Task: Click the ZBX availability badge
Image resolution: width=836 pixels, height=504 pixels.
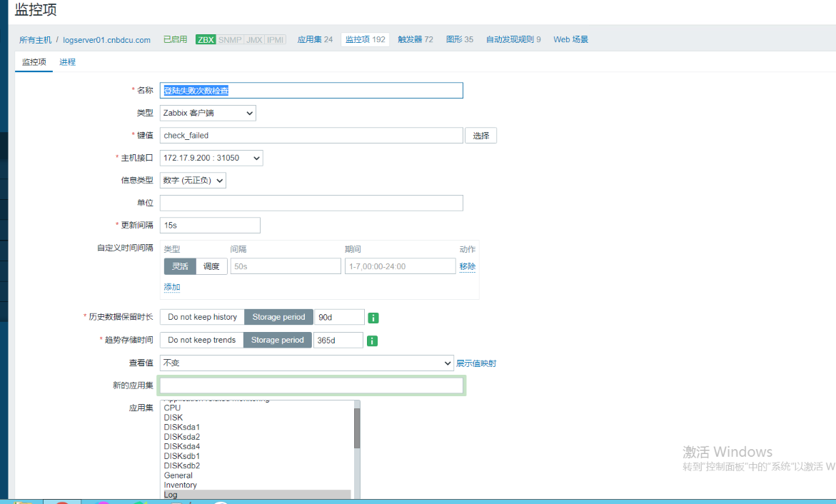Action: click(206, 39)
